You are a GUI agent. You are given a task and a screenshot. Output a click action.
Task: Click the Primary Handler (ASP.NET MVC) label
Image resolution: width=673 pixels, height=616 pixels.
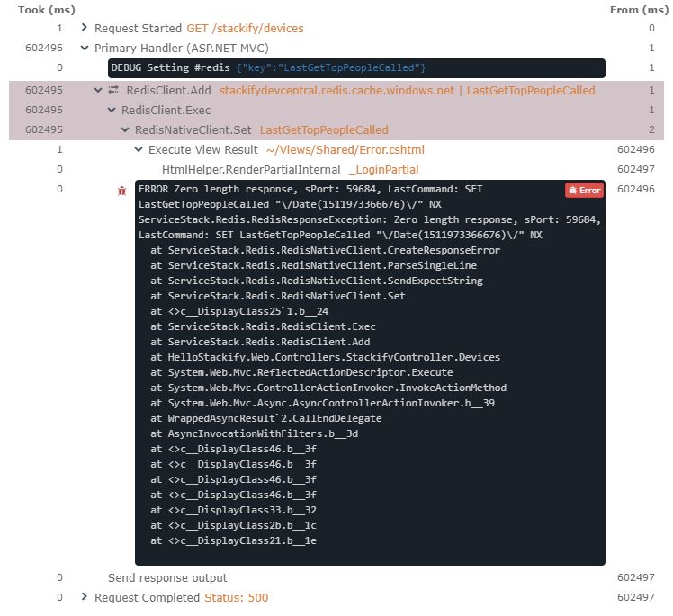point(182,48)
